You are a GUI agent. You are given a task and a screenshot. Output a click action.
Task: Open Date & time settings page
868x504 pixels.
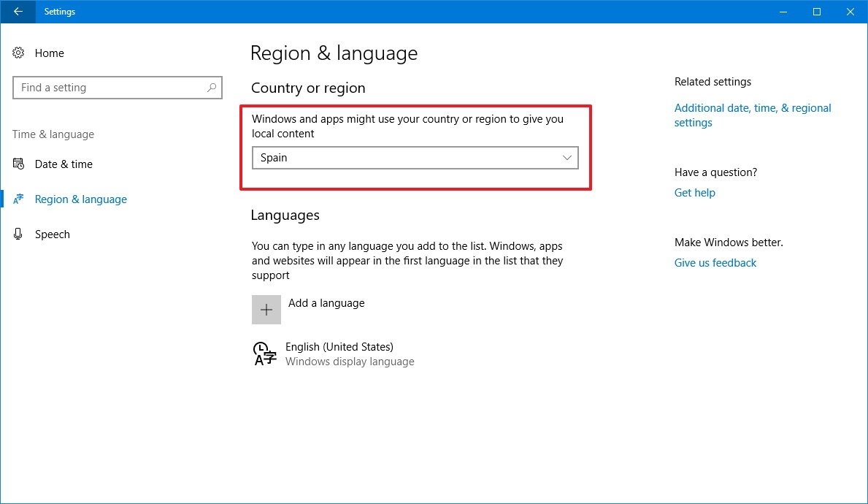(64, 164)
